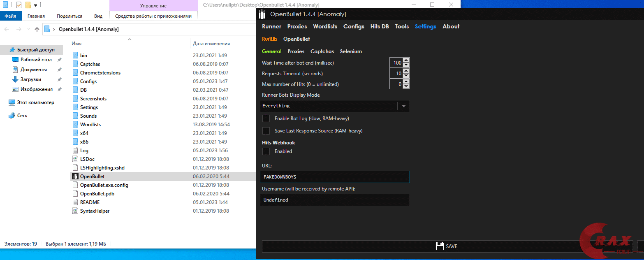
Task: Click the SyntaxHelper file icon
Action: pos(75,211)
